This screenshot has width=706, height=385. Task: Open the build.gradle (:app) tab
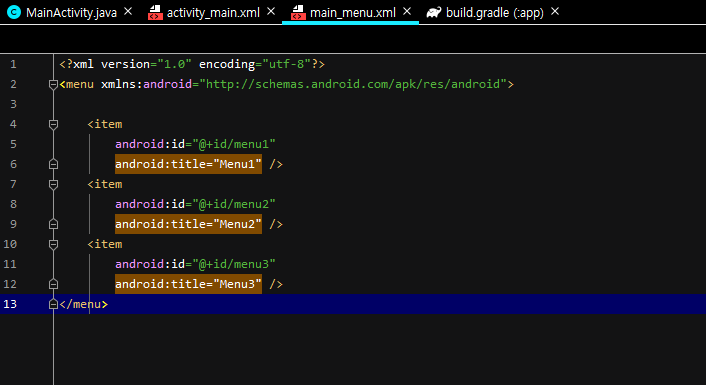(494, 13)
